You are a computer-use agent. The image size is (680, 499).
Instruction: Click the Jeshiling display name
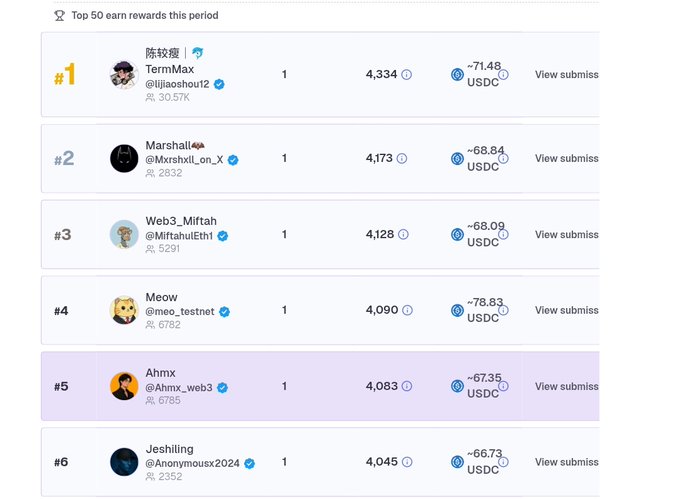170,449
